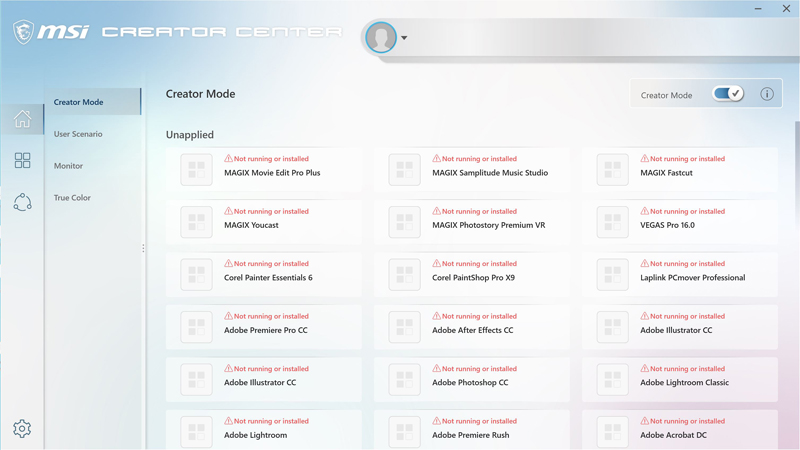Select the VEGAS Pro 16.0 label

pyautogui.click(x=667, y=225)
